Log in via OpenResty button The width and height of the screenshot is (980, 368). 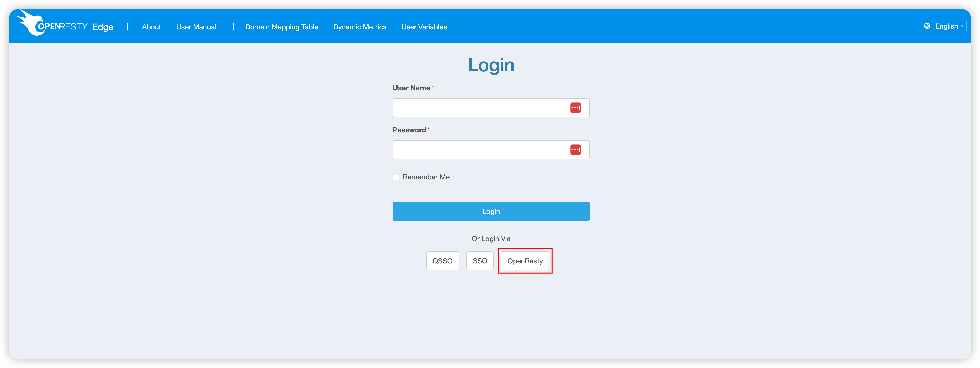pos(525,261)
